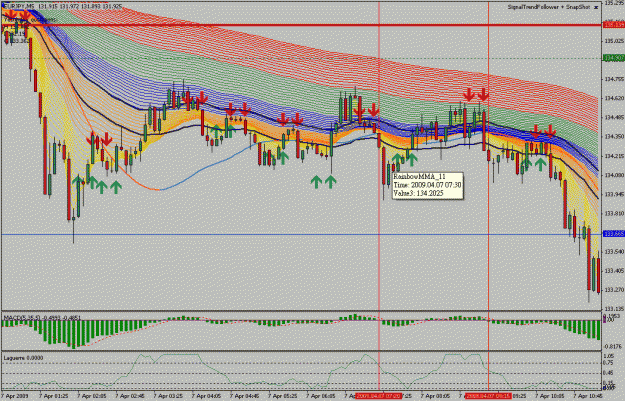Select the green dashed level price tag 134.90
This screenshot has width=625, height=401.
pos(614,58)
